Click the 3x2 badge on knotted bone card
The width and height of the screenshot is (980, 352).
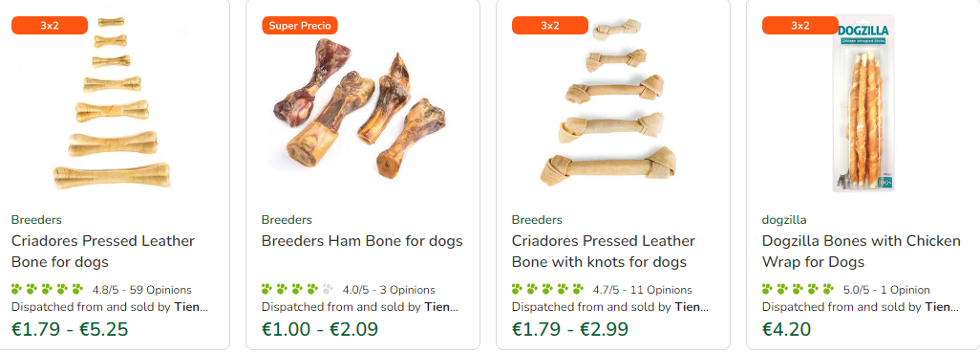[x=550, y=25]
